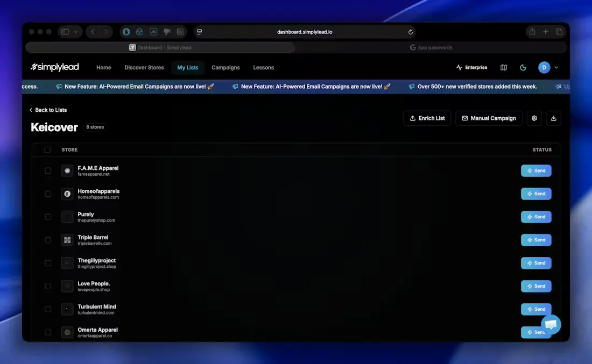
Task: Go to Discover Stores tab
Action: point(144,68)
